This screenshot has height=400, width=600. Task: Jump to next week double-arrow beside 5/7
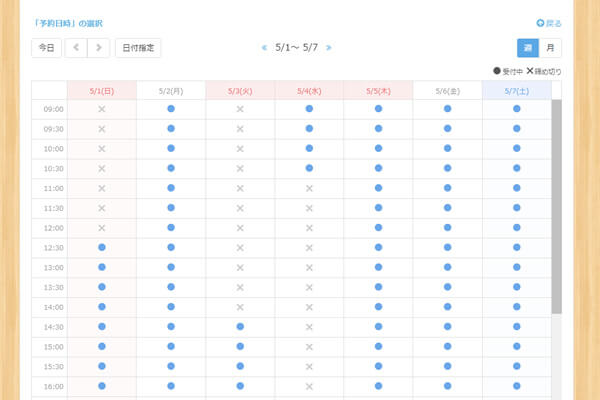[x=329, y=47]
